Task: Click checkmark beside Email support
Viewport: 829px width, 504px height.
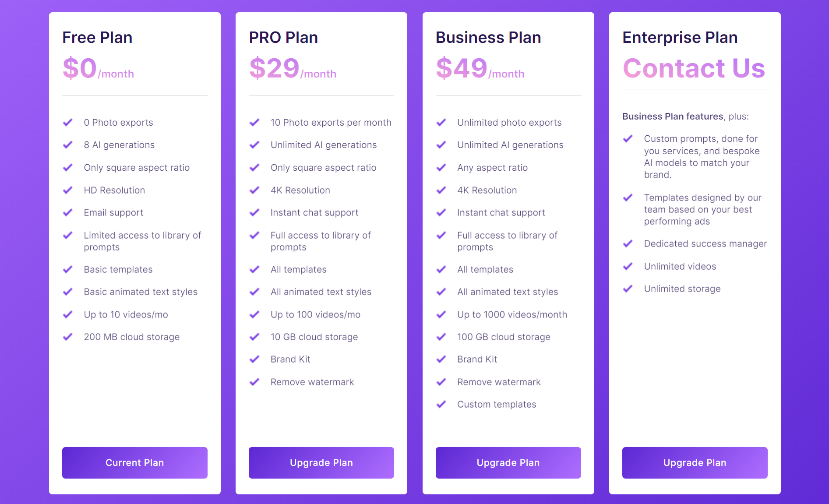Action: tap(68, 212)
